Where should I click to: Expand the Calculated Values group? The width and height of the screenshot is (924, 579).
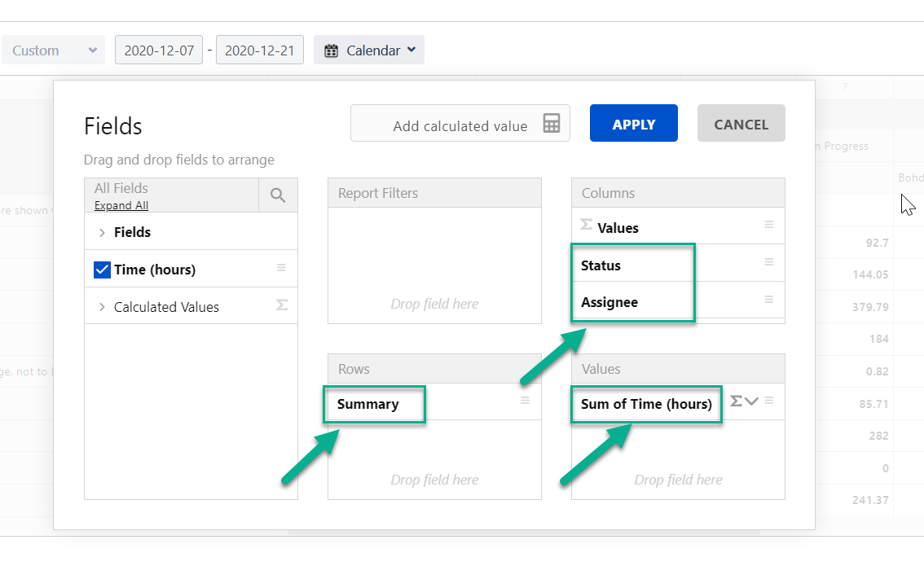pyautogui.click(x=102, y=308)
